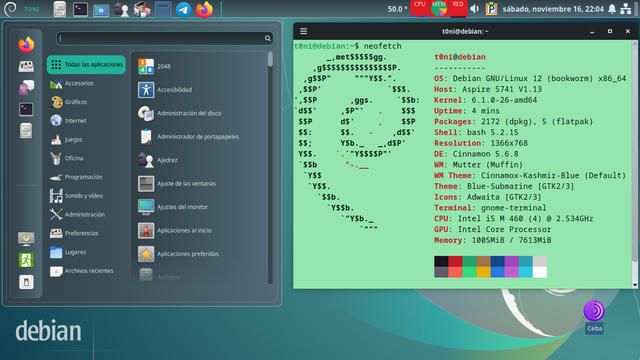
Task: Click the yellow swatch in the neofetch palette
Action: pyautogui.click(x=483, y=272)
